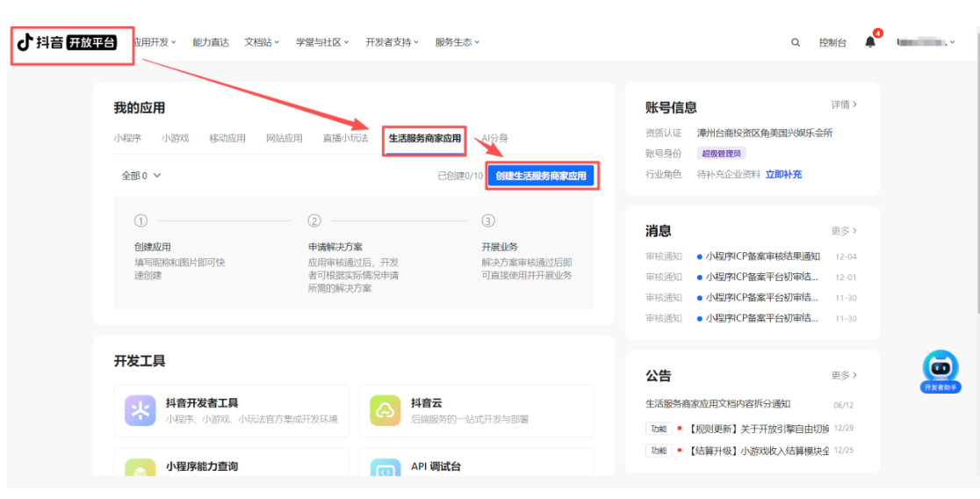Open the 全部 0 filter dropdown

tap(141, 176)
